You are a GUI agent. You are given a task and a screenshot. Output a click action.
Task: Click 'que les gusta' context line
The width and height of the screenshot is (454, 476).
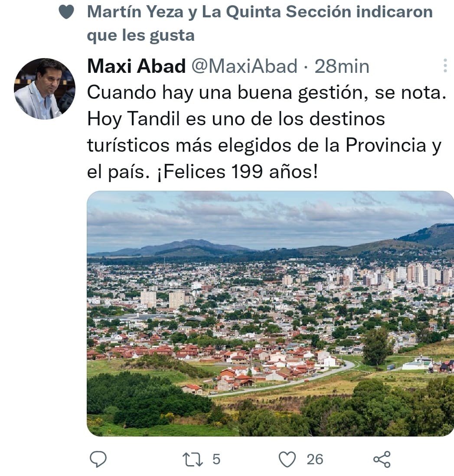click(140, 36)
